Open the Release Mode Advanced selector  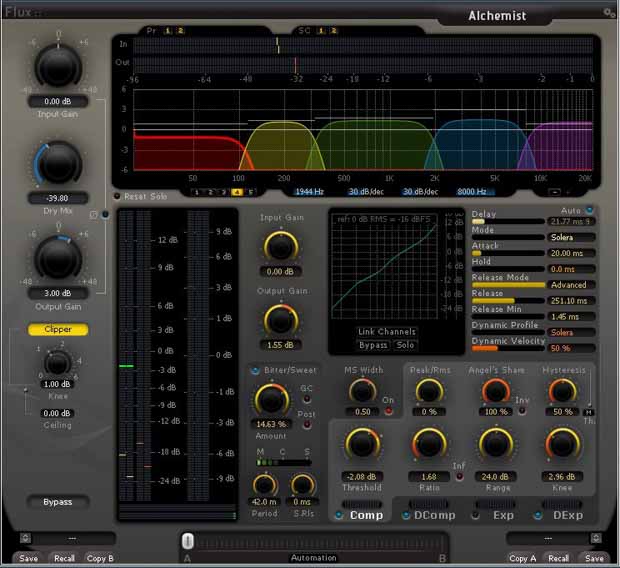click(x=569, y=285)
